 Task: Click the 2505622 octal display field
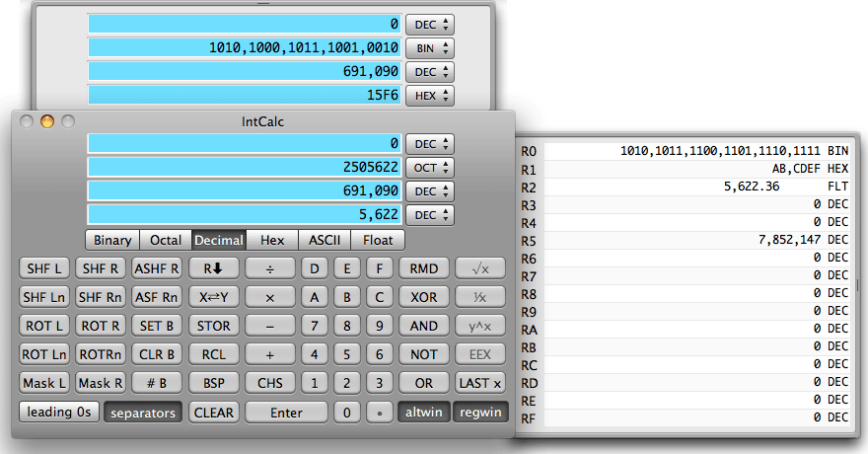245,167
